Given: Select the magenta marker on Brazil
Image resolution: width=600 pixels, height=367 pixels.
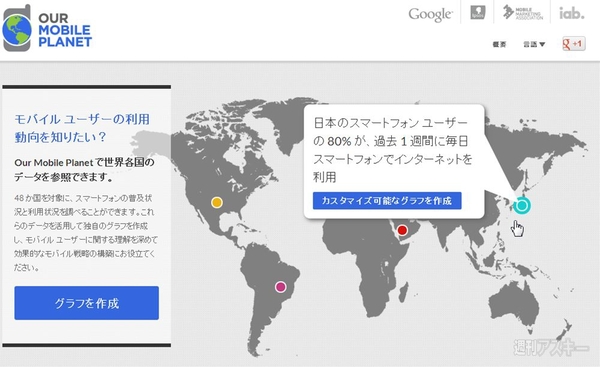Looking at the screenshot, I should point(280,287).
